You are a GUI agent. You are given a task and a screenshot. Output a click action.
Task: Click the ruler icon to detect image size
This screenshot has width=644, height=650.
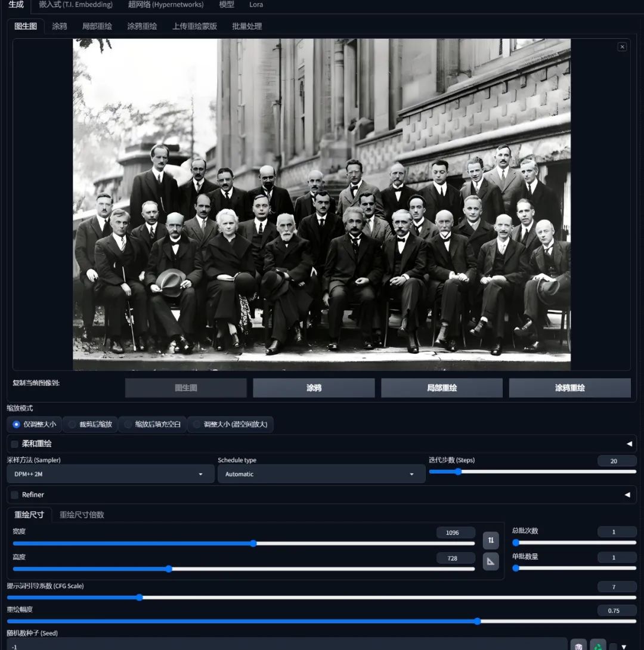pyautogui.click(x=491, y=562)
